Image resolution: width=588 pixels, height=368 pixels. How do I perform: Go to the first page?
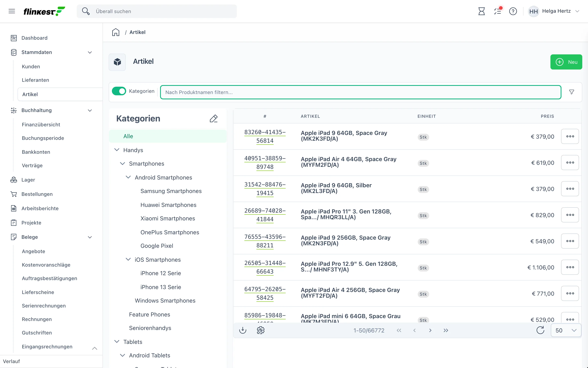coord(399,330)
